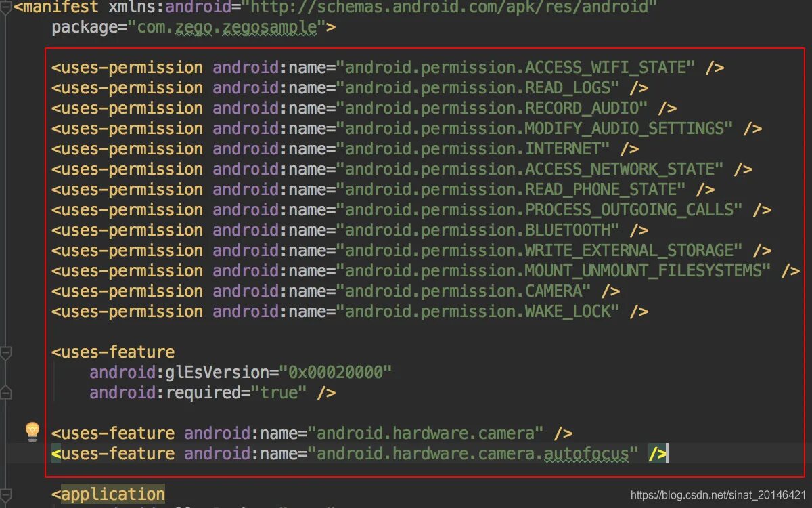Collapse the application element fold arrow
This screenshot has height=508, width=812.
pyautogui.click(x=5, y=494)
